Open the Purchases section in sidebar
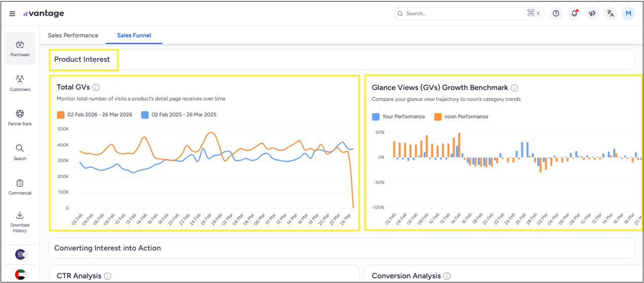 point(20,49)
